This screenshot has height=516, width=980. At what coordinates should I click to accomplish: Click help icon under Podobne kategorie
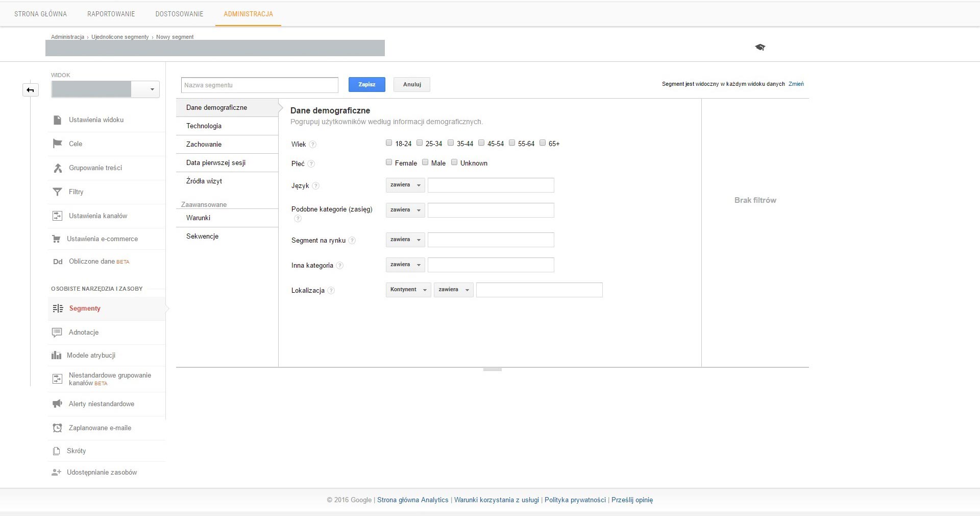click(298, 219)
